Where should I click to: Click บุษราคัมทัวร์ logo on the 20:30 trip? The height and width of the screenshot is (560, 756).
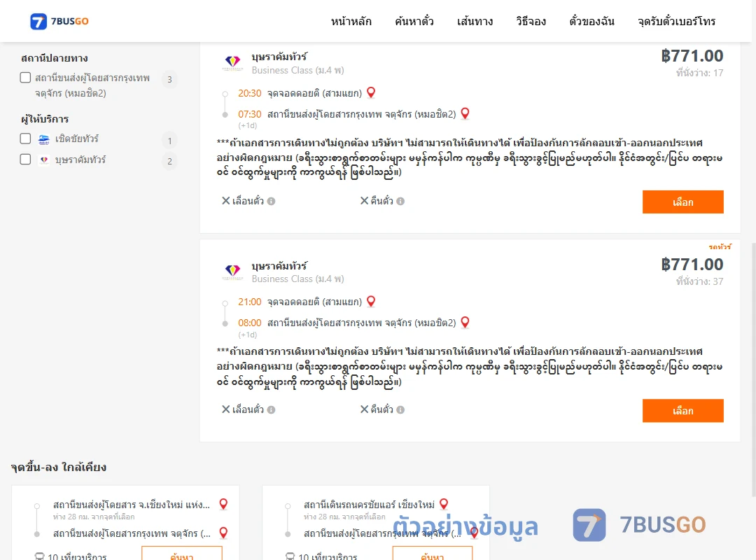[233, 63]
